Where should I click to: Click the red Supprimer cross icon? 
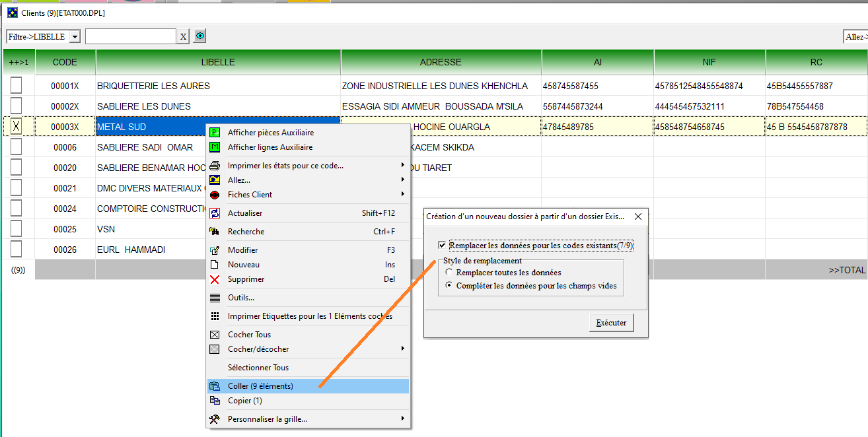click(x=215, y=279)
